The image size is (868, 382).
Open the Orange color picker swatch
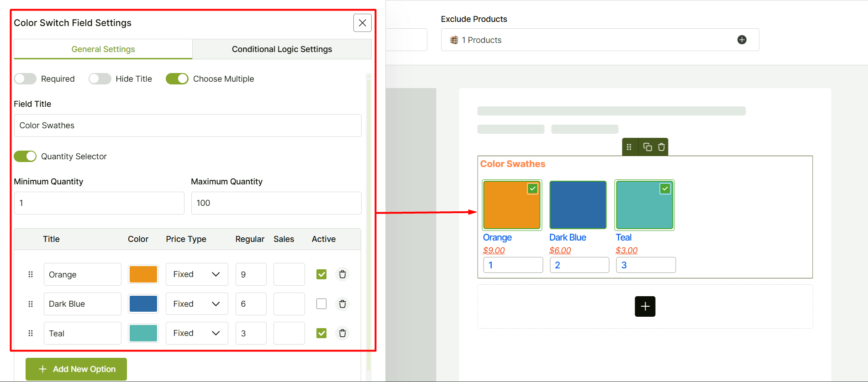(143, 274)
